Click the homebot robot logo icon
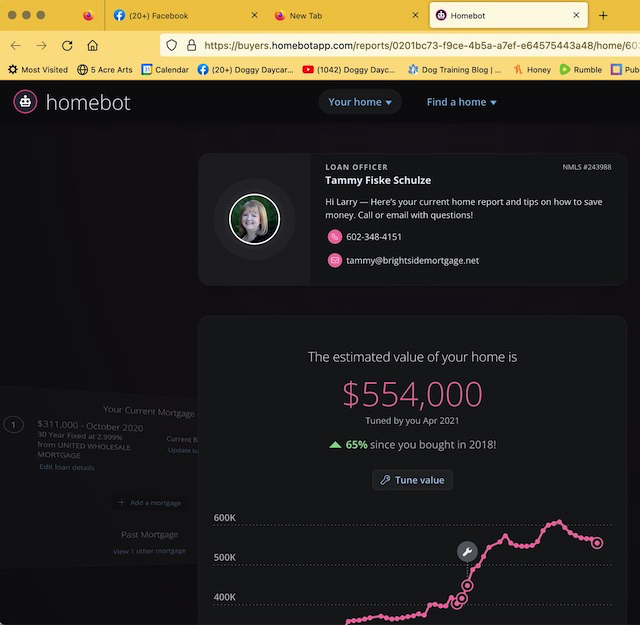Screen dimensions: 640x625 (x=25, y=102)
